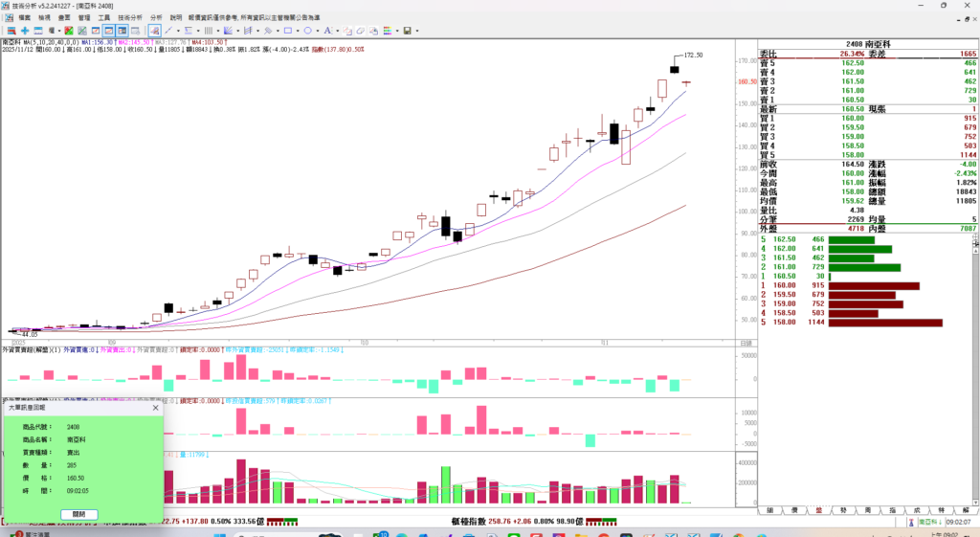The height and width of the screenshot is (537, 980).
Task: Expand dropdown arrow next to rectangle tool
Action: pyautogui.click(x=297, y=31)
